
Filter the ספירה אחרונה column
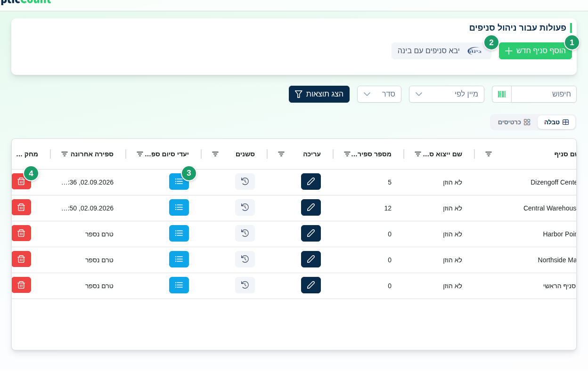tap(65, 154)
